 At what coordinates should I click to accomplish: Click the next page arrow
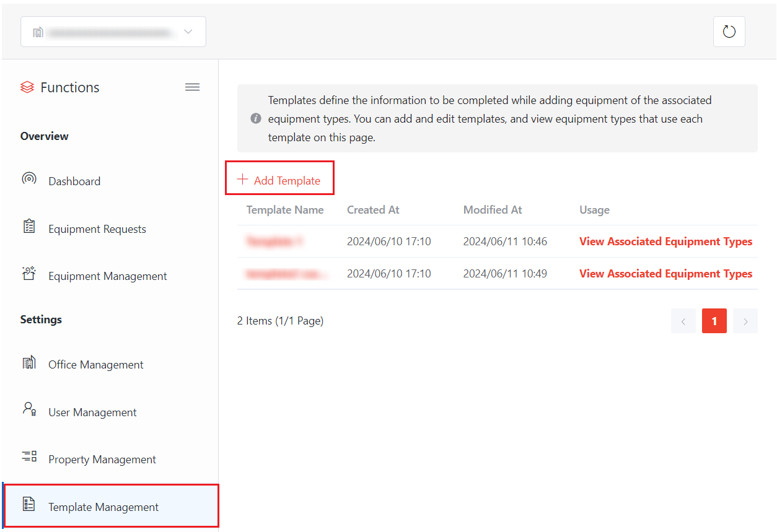(745, 321)
